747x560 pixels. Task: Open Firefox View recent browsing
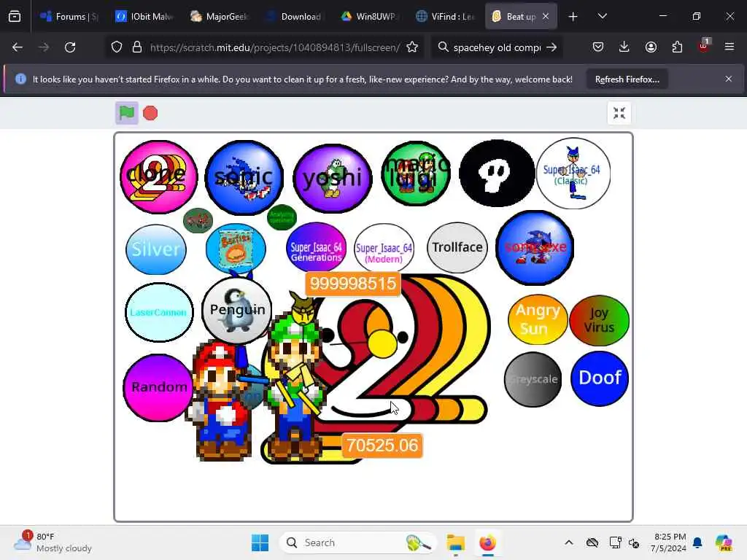pos(15,17)
